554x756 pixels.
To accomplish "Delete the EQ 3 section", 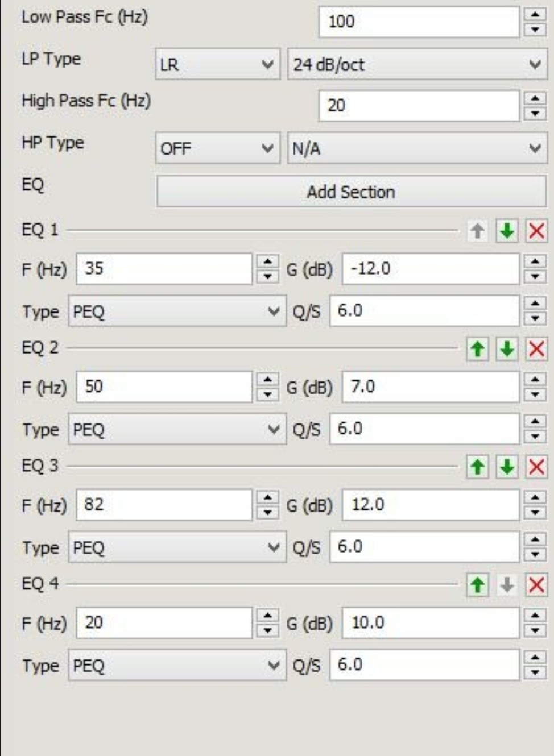I will click(x=536, y=467).
